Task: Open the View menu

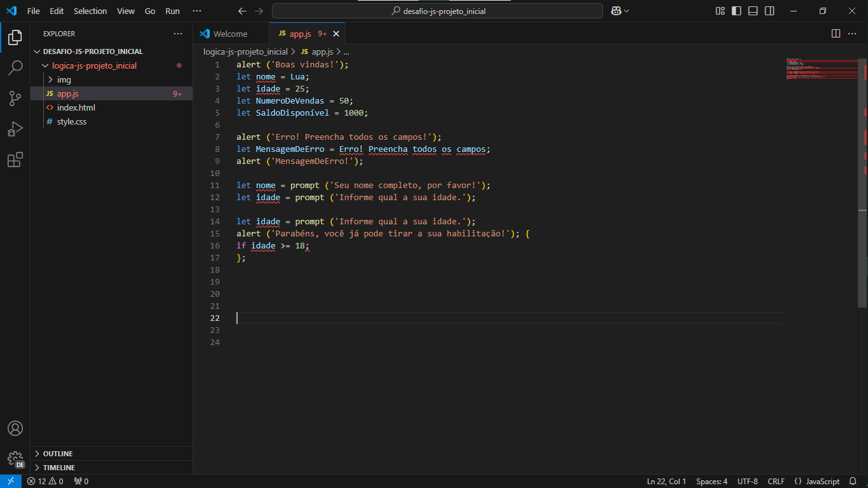Action: (126, 11)
